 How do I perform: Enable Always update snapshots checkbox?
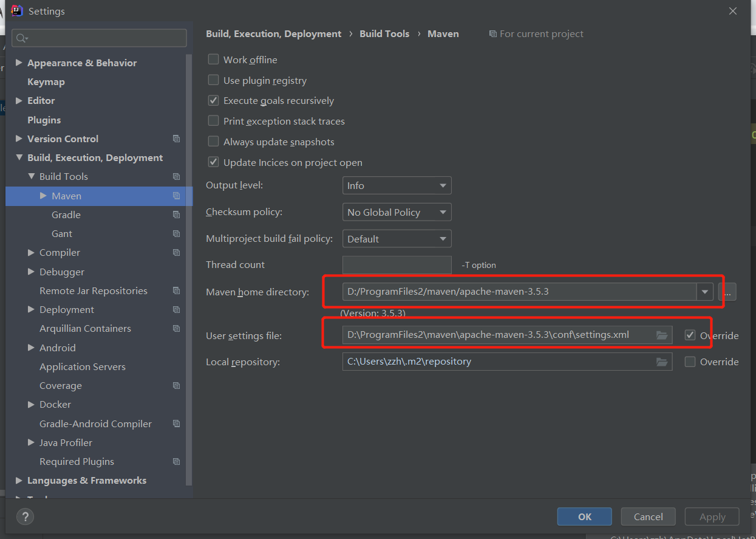[213, 142]
